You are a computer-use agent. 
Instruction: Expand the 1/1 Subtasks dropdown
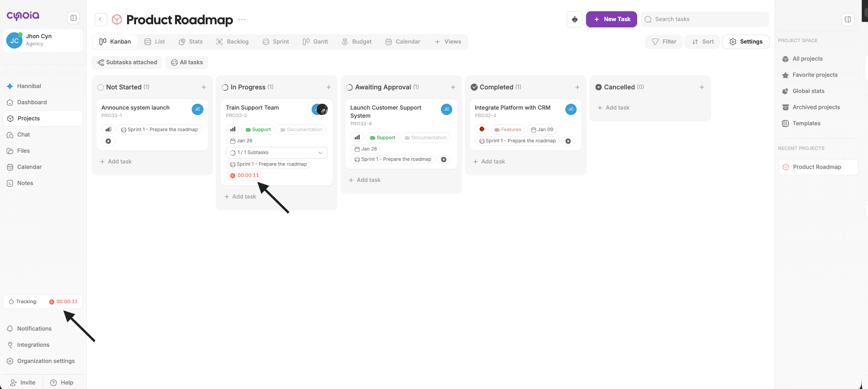[x=277, y=153]
